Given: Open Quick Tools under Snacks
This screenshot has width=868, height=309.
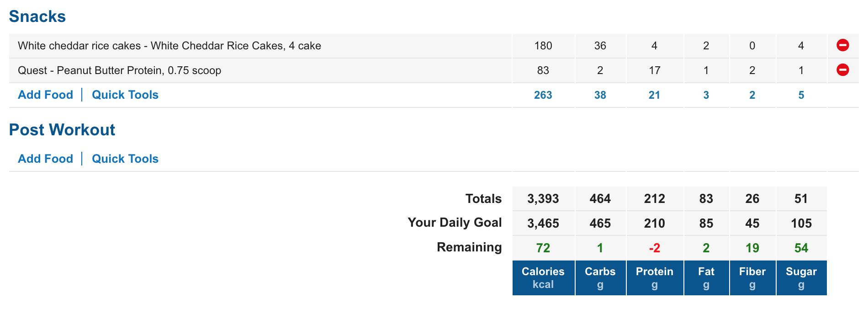Looking at the screenshot, I should click(x=125, y=95).
